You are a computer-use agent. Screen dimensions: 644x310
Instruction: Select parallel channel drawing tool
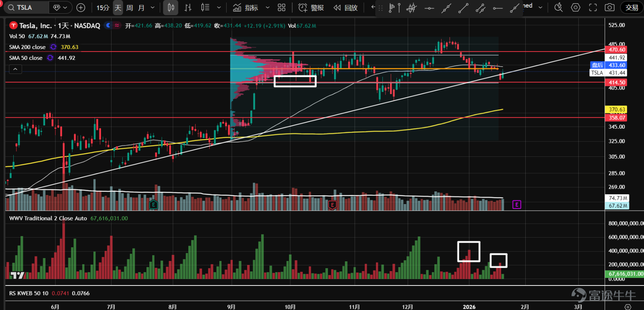pos(480,8)
